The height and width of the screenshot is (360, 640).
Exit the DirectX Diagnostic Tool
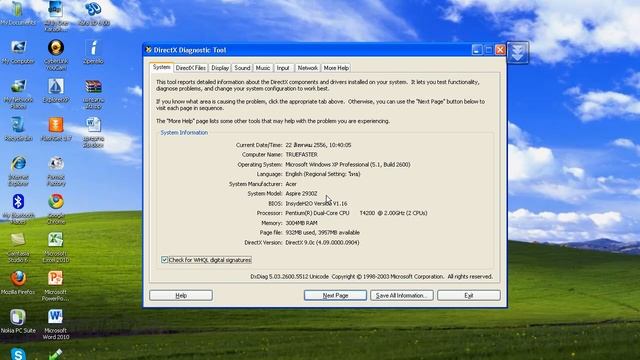469,296
